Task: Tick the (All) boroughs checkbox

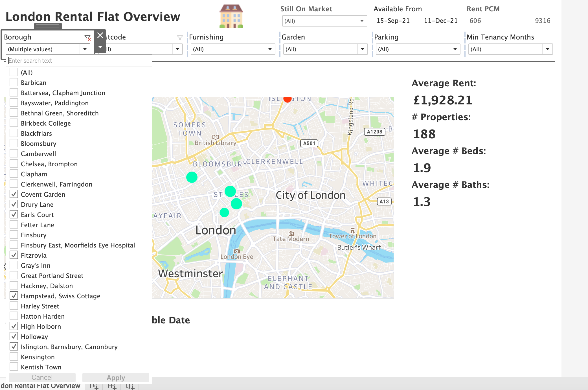Action: pos(14,72)
